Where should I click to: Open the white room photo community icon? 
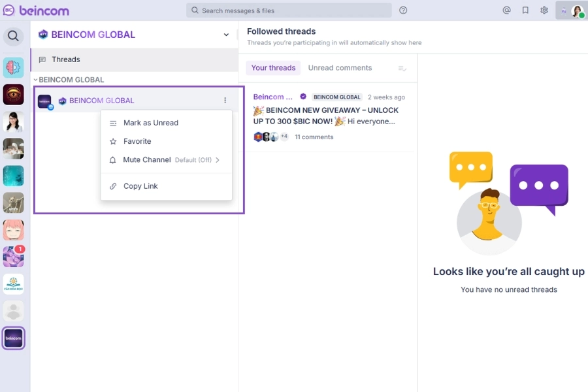click(14, 148)
